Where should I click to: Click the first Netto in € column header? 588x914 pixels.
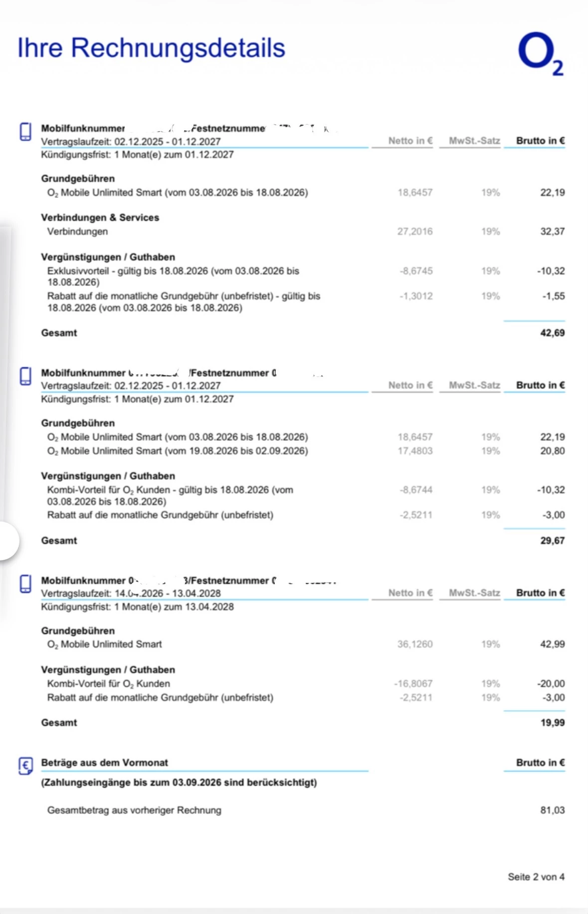[410, 141]
